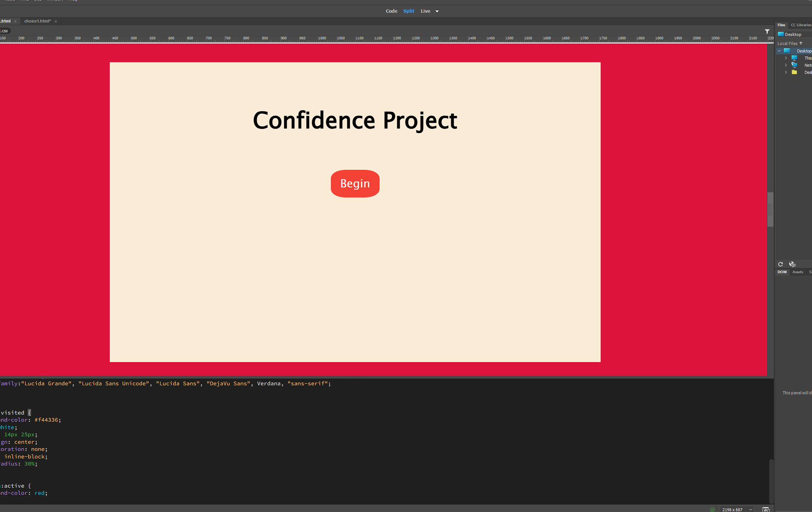Switch to Live view
Image resolution: width=812 pixels, height=512 pixels.
click(425, 11)
